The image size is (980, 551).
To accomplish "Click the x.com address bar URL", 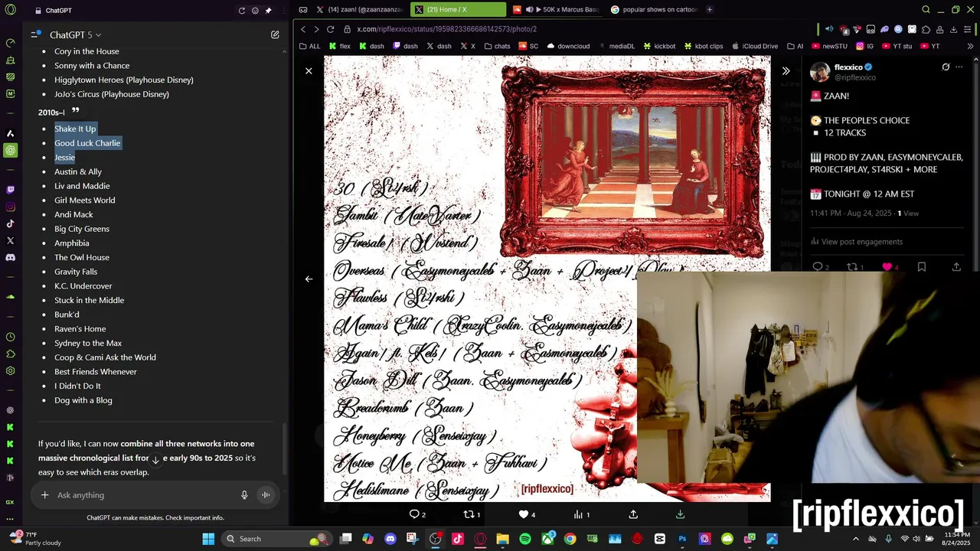I will [446, 29].
